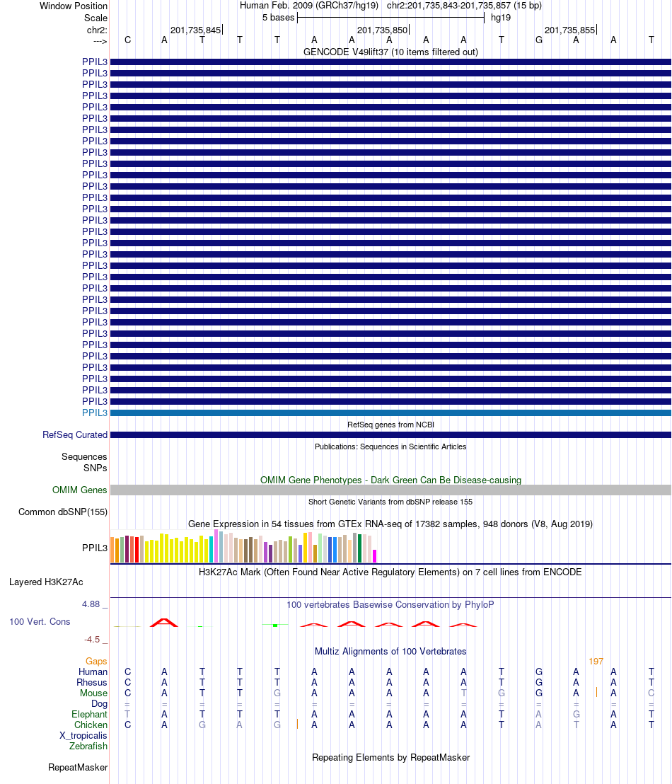Open the GTEx Gene Expression track title
The height and width of the screenshot is (784, 672).
click(x=390, y=524)
